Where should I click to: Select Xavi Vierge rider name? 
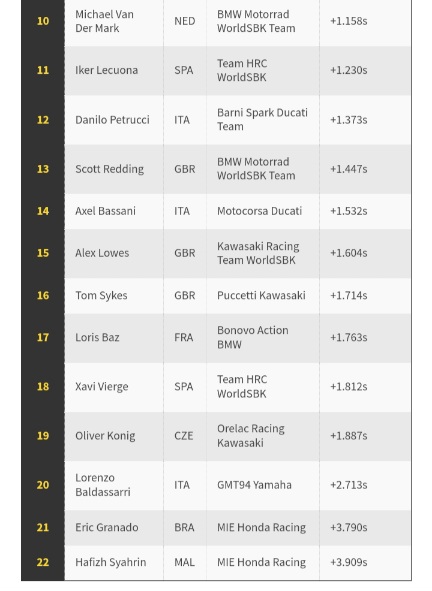click(101, 386)
